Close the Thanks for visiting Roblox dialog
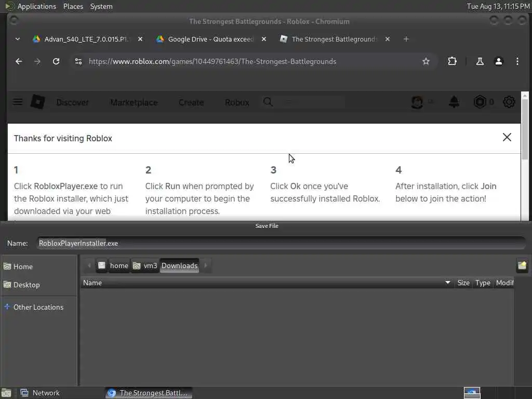The height and width of the screenshot is (399, 532). click(x=507, y=137)
